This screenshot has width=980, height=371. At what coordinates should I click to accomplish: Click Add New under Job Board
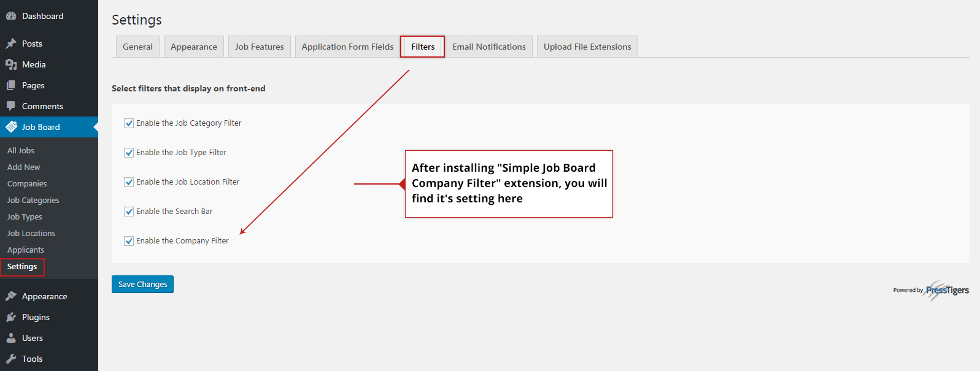click(24, 167)
